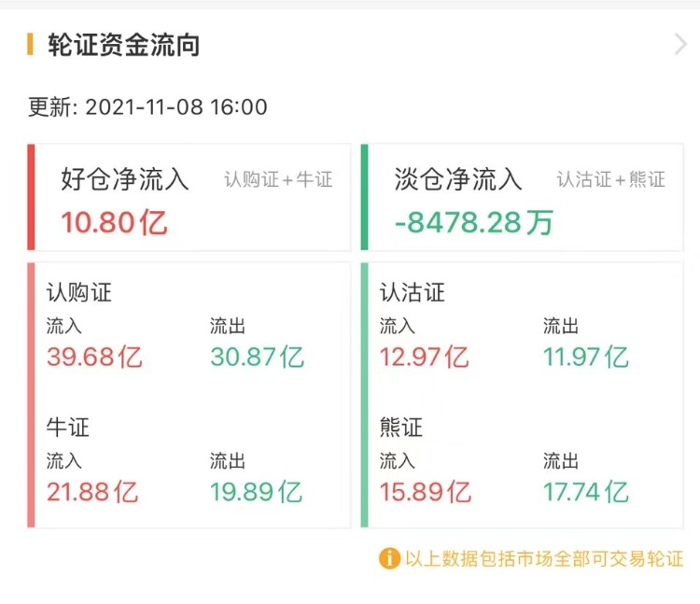Click the 轮证资金流向 section title

coord(124,44)
